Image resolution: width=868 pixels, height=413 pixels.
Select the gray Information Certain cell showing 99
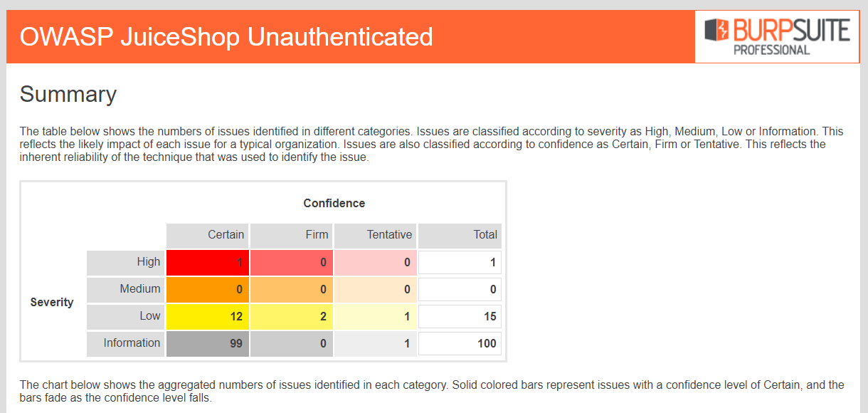[207, 343]
